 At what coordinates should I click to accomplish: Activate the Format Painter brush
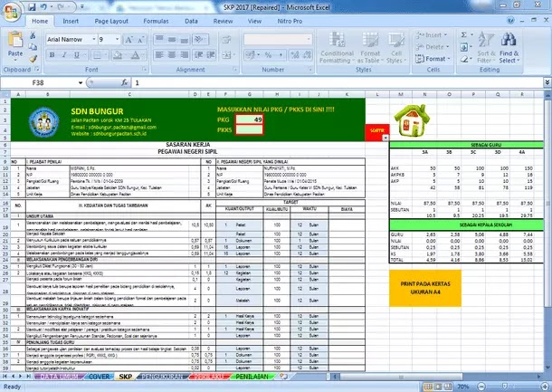tap(33, 59)
